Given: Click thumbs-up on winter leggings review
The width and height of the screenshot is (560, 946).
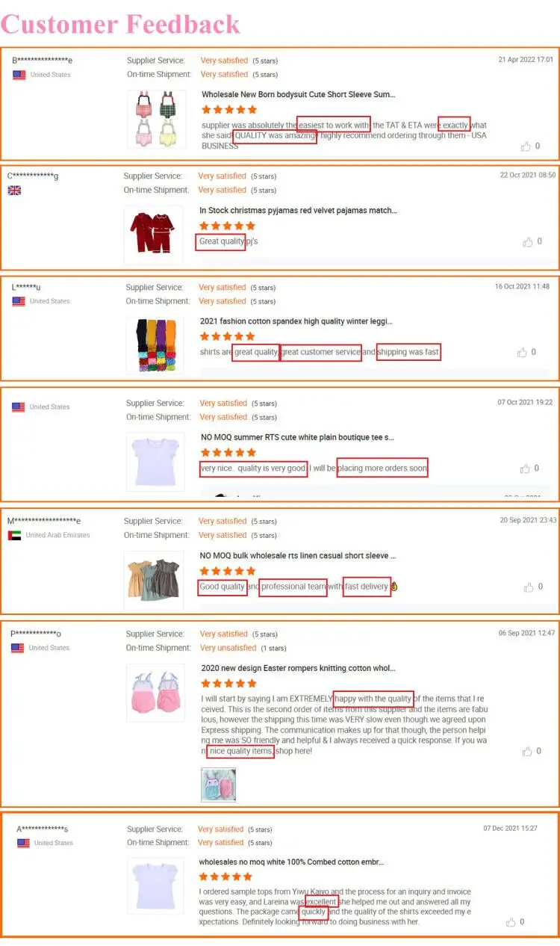Looking at the screenshot, I should 523,352.
